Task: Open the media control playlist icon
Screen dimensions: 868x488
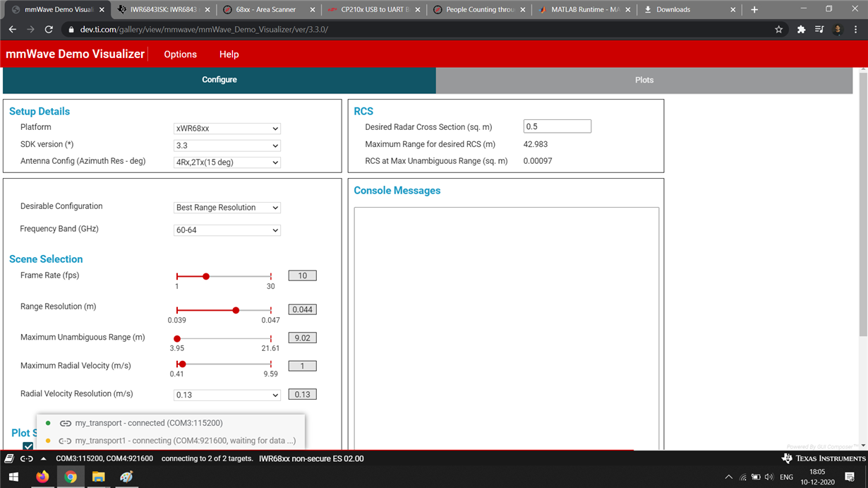Action: pos(819,30)
